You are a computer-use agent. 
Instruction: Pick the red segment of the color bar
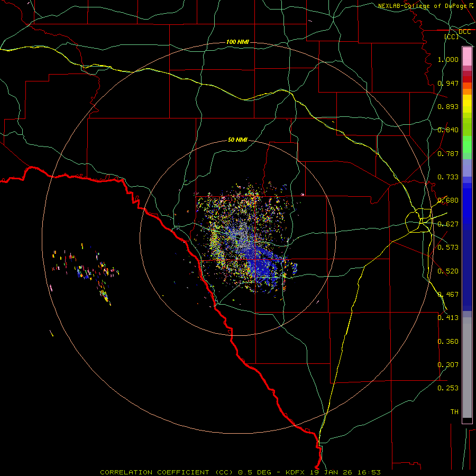(x=467, y=79)
